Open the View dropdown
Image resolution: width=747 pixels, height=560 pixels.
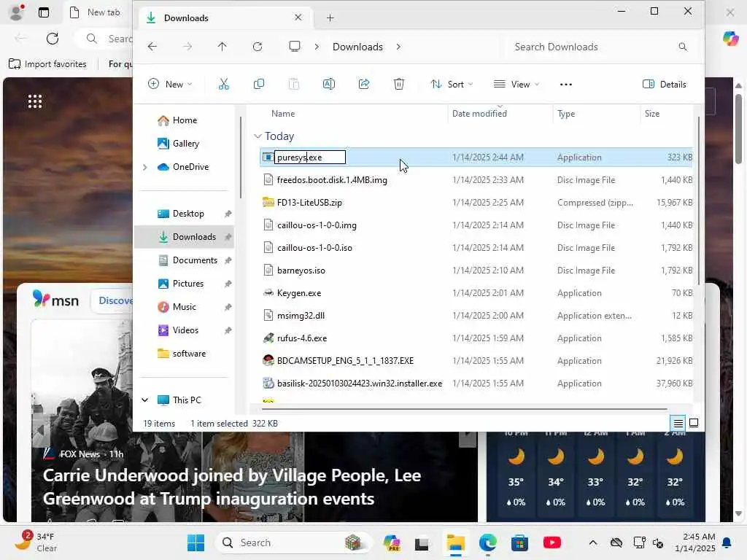pyautogui.click(x=517, y=85)
